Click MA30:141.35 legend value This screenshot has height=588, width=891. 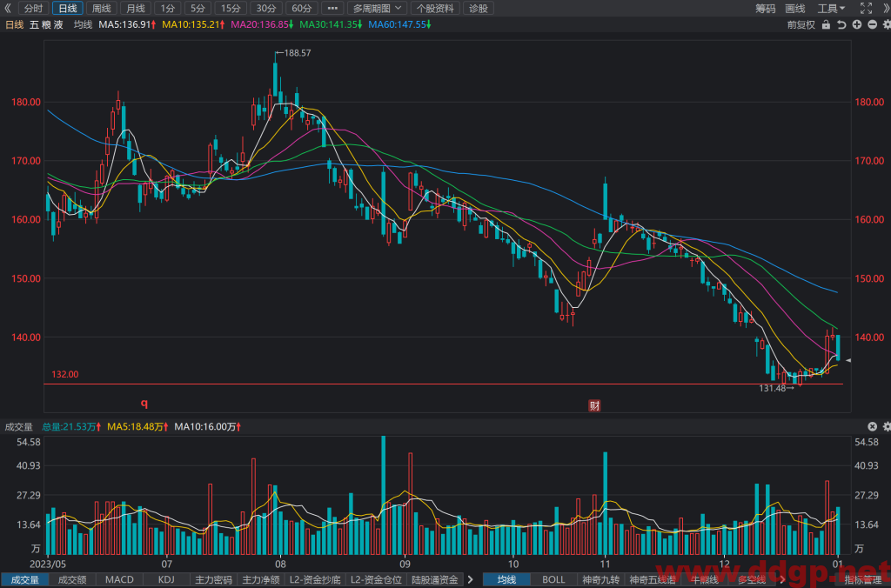click(331, 25)
